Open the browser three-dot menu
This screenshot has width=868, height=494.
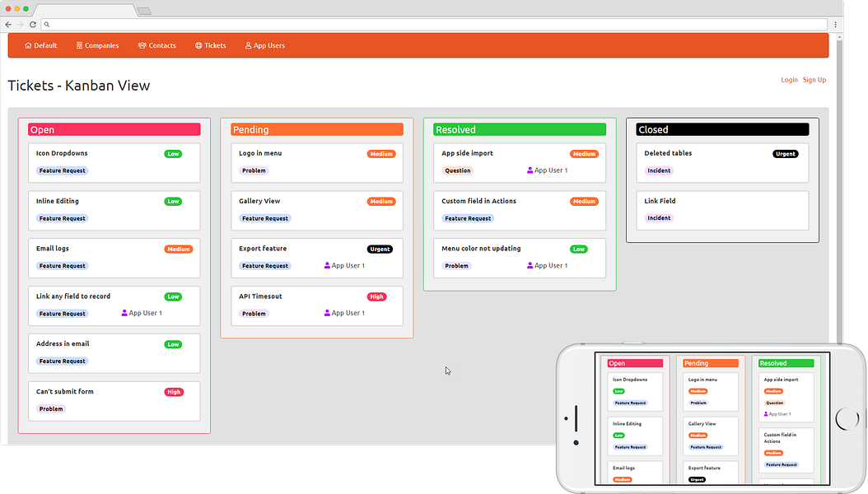coord(835,25)
